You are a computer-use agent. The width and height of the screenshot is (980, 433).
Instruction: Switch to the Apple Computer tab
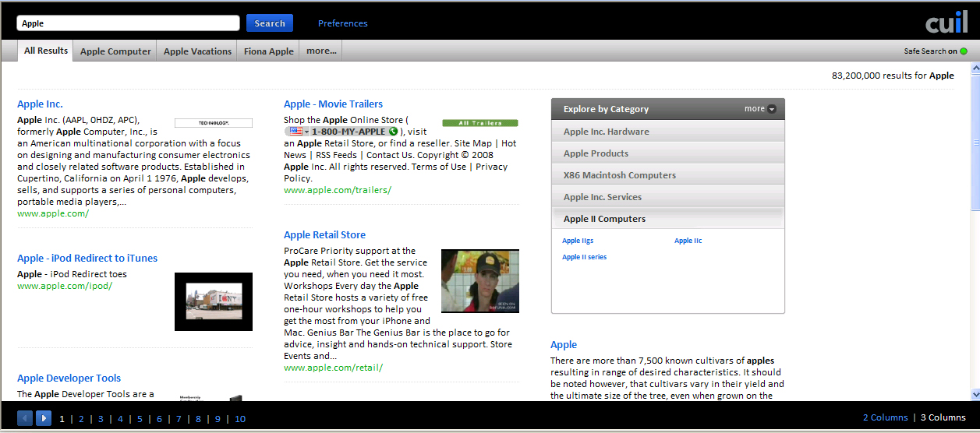115,51
